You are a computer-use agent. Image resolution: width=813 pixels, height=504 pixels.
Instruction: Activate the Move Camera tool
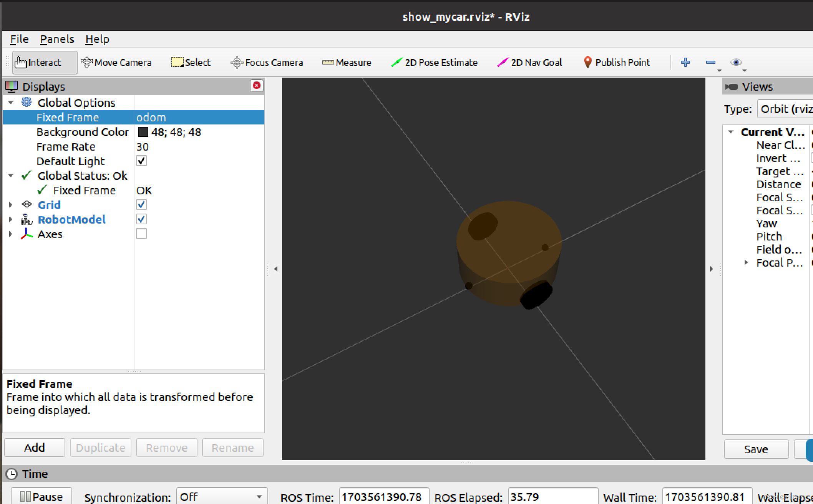point(116,63)
